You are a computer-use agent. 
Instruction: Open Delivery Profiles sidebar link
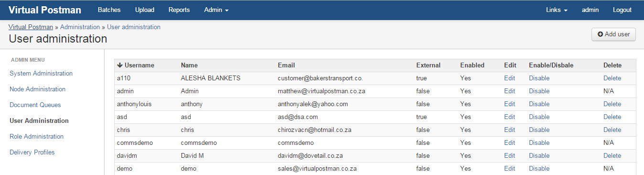point(32,152)
